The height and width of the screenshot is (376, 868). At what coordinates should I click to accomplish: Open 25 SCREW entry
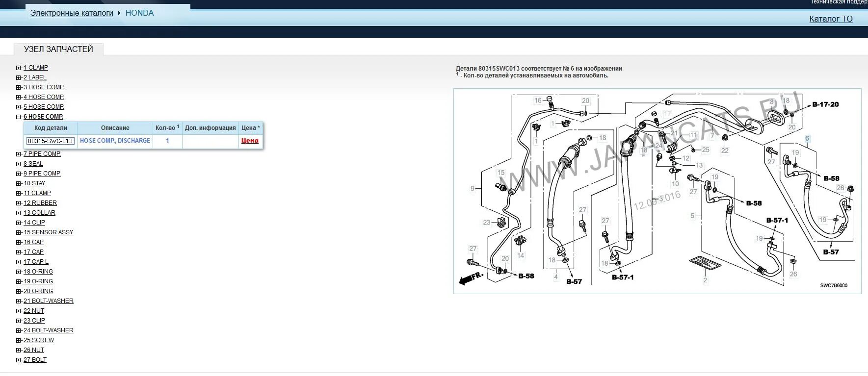coord(39,340)
